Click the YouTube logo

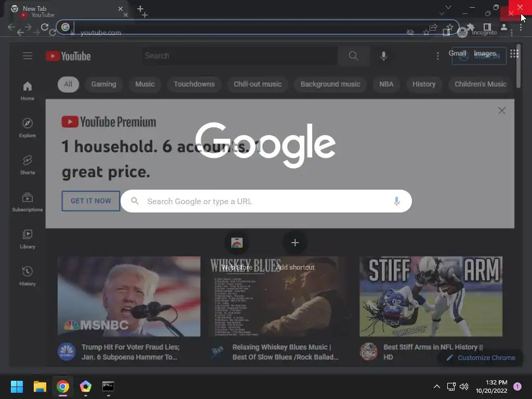coord(68,56)
